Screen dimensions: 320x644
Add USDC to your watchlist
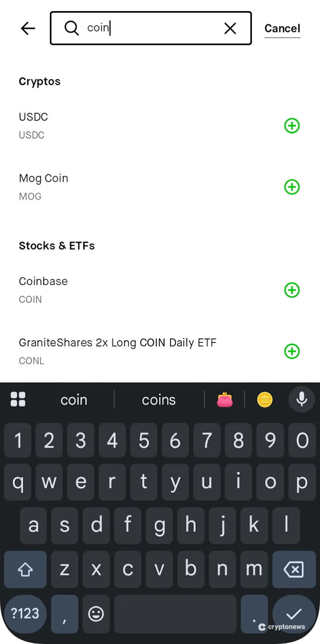click(292, 126)
